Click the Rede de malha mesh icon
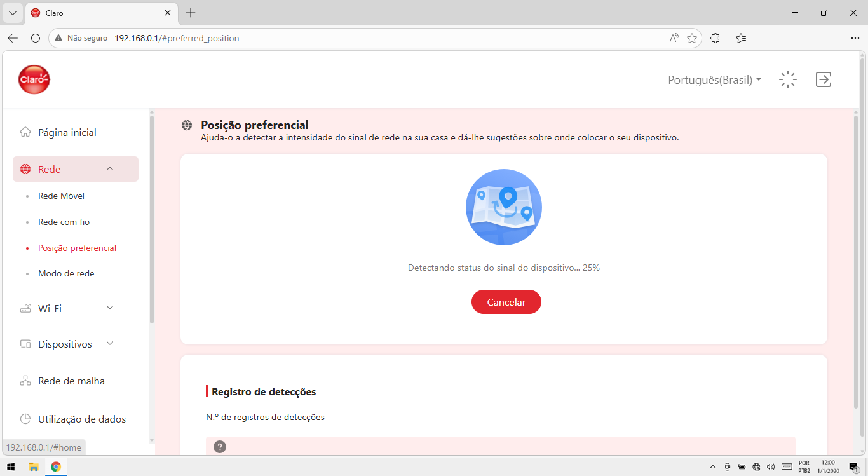The width and height of the screenshot is (868, 476). pos(25,381)
